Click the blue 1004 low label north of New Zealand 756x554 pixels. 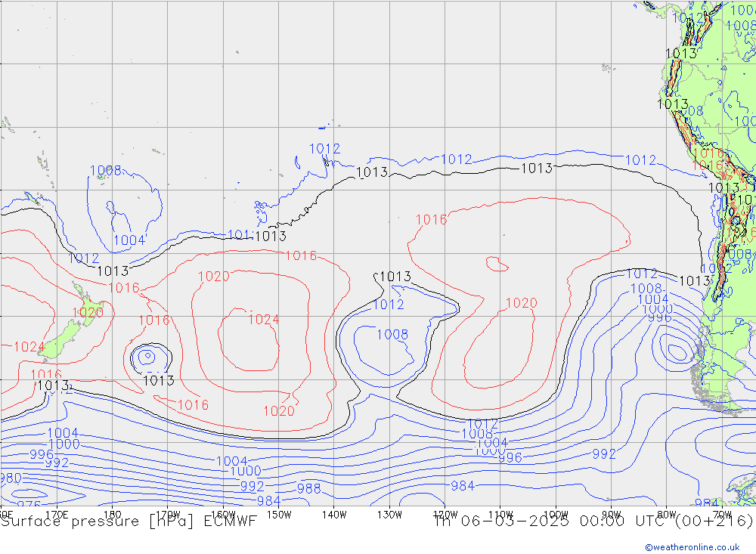(x=129, y=240)
